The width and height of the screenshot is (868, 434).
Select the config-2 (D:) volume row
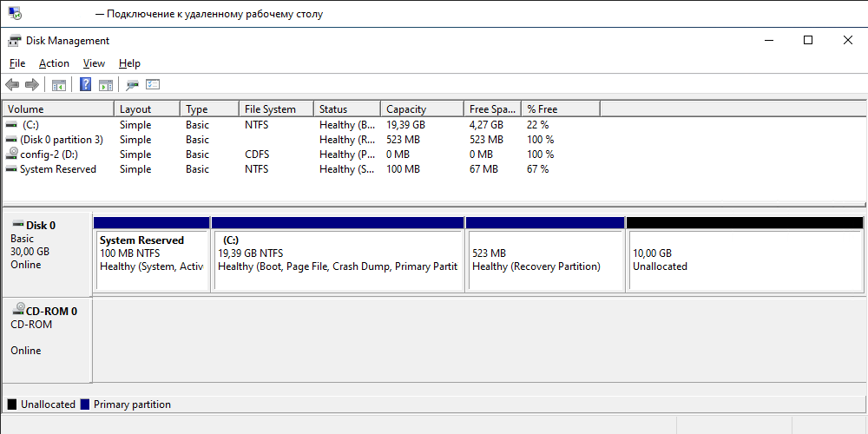(49, 155)
